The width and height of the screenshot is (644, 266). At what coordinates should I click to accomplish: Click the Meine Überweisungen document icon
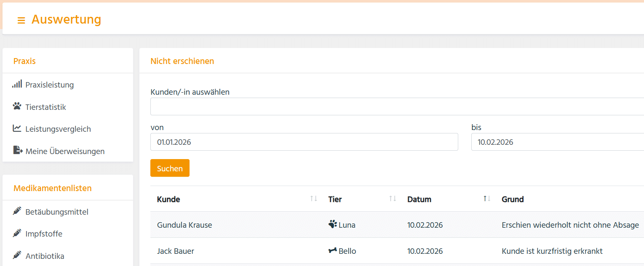(17, 150)
